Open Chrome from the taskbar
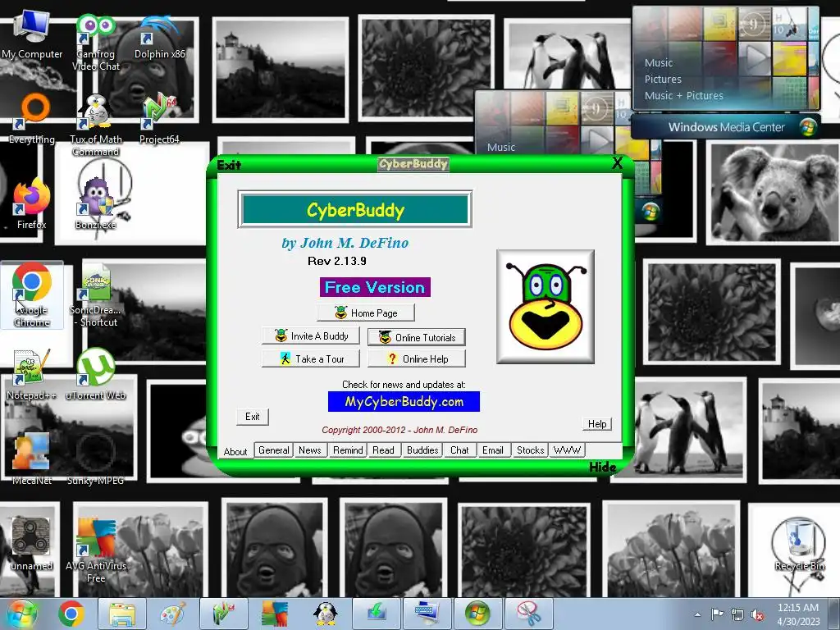The height and width of the screenshot is (630, 840). click(x=71, y=614)
